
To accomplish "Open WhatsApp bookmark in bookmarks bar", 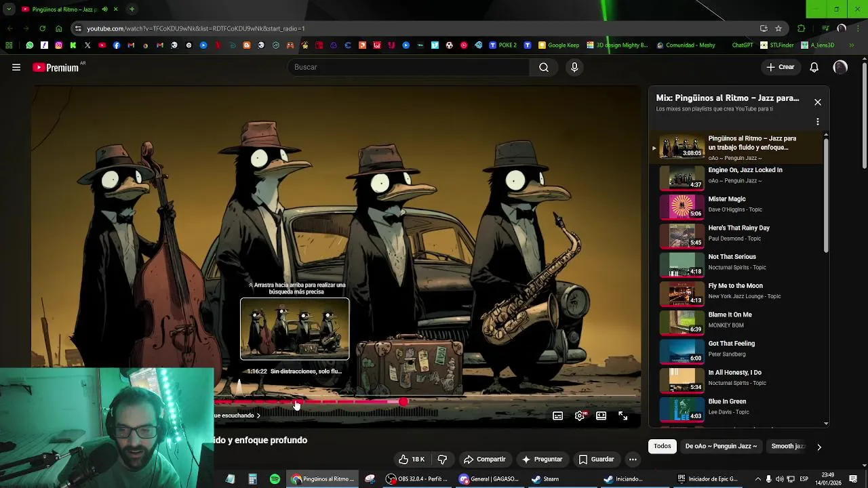I will coord(29,45).
